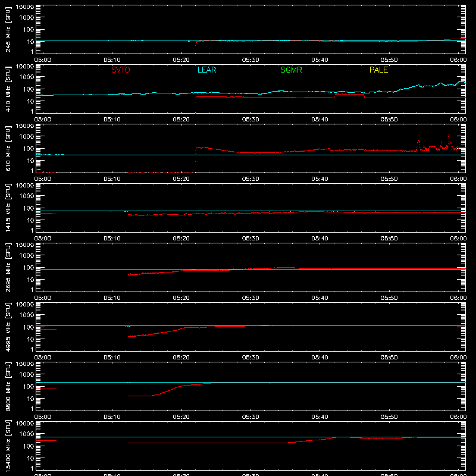476x476 pixels.
Task: Click 05:10 time label under 245 MHz plot
Action: click(112, 60)
